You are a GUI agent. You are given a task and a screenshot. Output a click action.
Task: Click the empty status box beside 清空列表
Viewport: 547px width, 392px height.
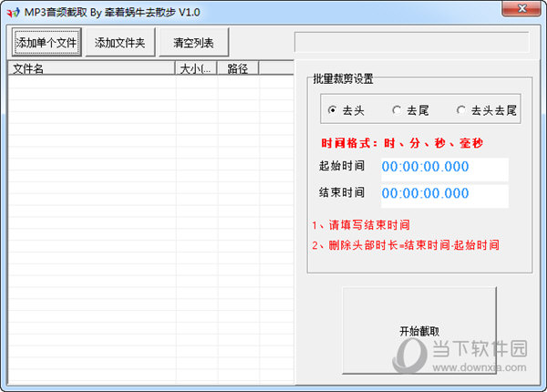412,42
